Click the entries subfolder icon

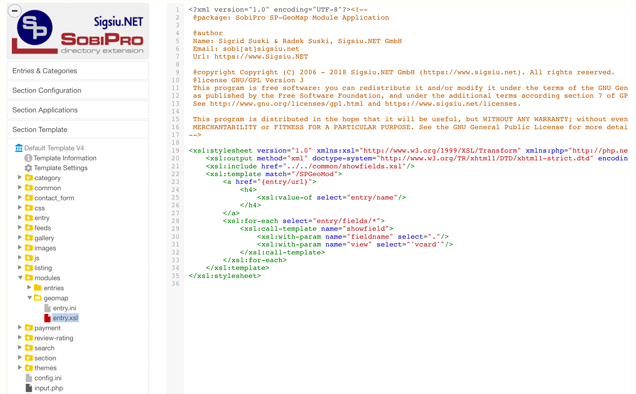[x=38, y=287]
